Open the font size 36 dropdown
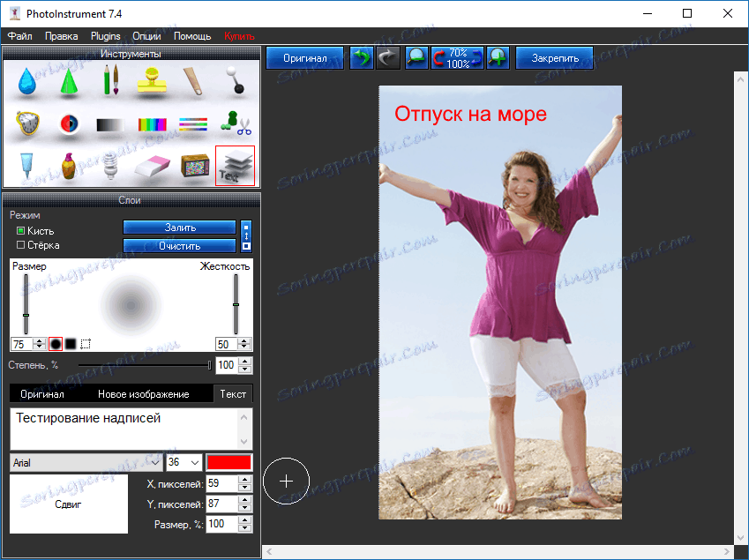This screenshot has height=560, width=749. point(182,462)
